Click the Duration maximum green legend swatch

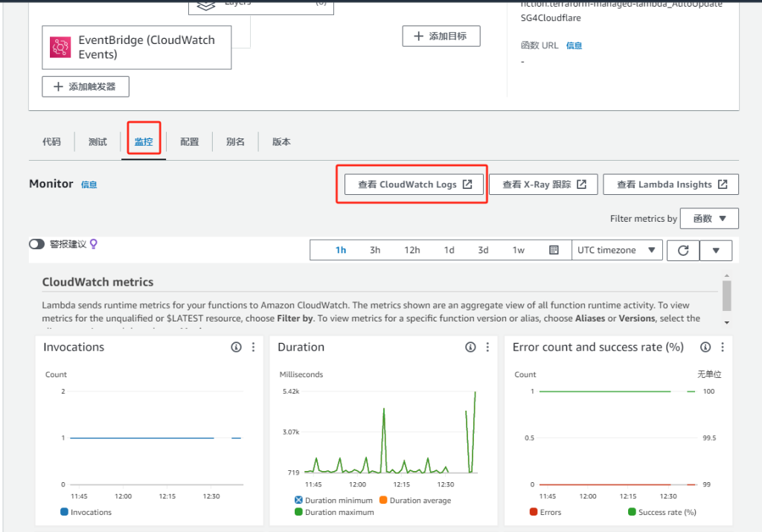299,512
